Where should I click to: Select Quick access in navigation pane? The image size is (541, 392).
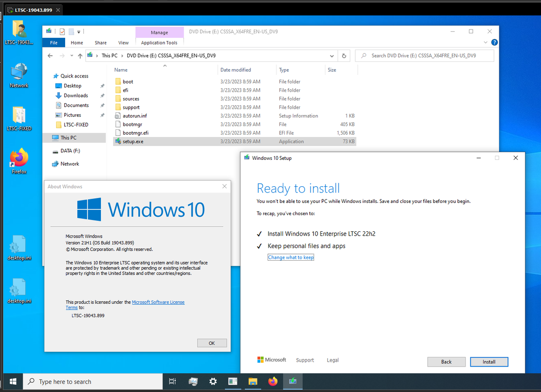point(74,76)
